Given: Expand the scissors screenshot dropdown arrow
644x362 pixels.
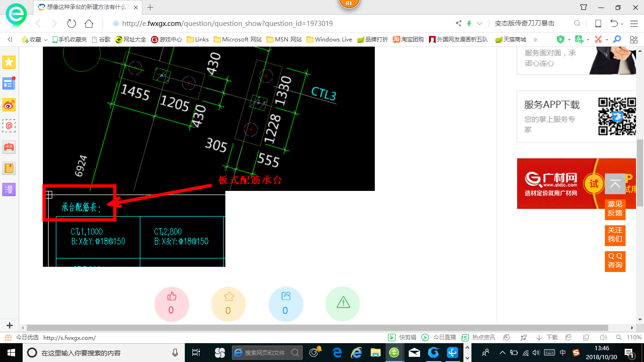Looking at the screenshot, I should 606,40.
